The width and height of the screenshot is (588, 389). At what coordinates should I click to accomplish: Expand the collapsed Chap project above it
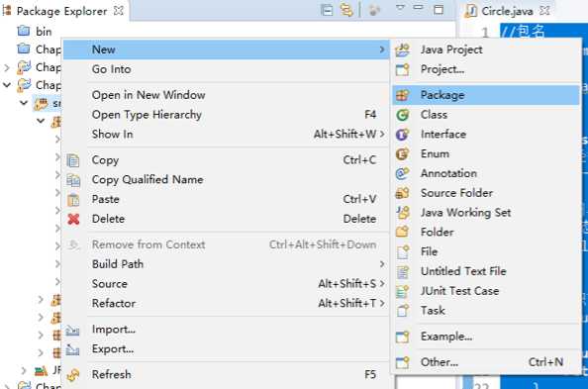point(7,67)
